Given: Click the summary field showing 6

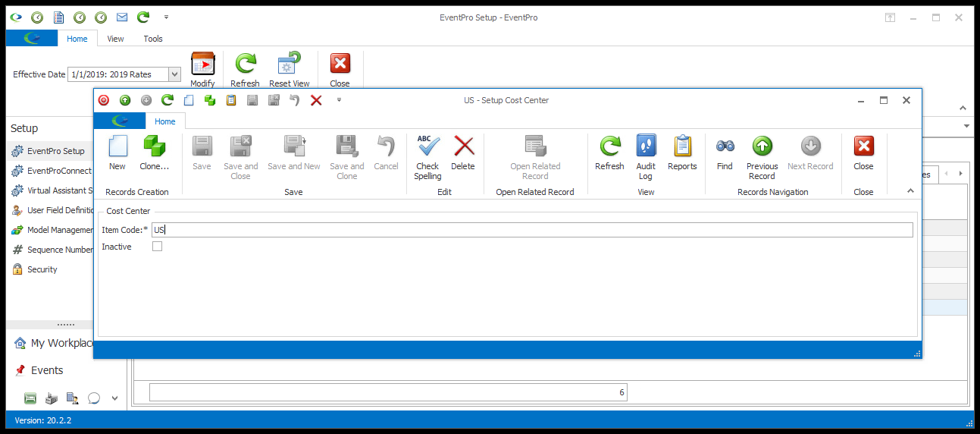Looking at the screenshot, I should tap(388, 392).
